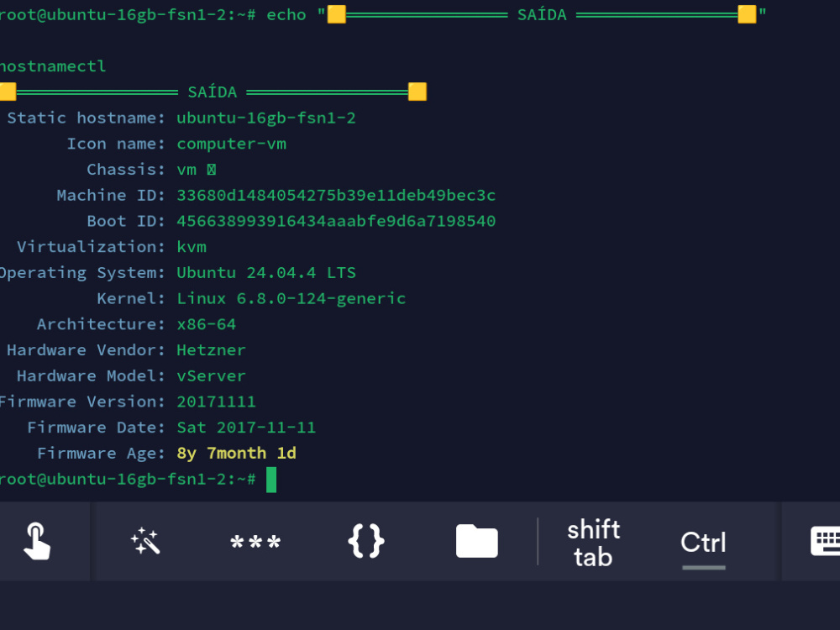Click the terminal cursor at the prompt
Viewport: 840px width, 630px height.
click(x=271, y=480)
